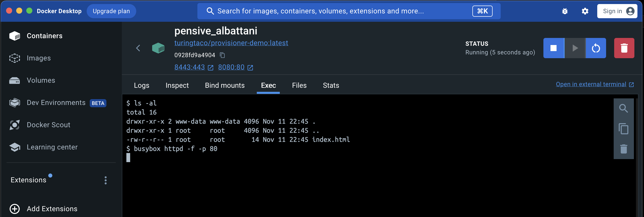Viewport: 644px width, 217px height.
Task: Open external link icon next to 8443:443
Action: coord(211,68)
